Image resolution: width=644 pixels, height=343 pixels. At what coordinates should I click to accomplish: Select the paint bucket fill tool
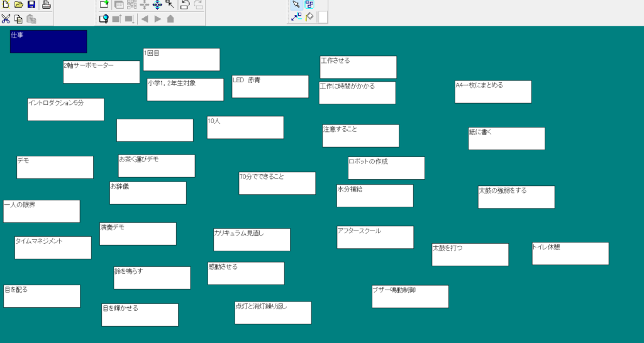click(309, 17)
